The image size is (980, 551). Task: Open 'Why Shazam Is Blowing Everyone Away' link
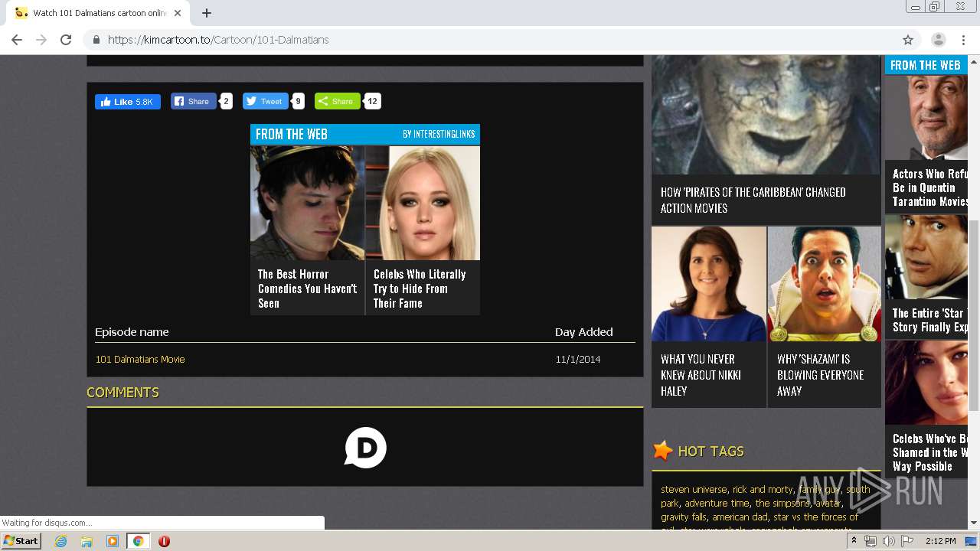pyautogui.click(x=820, y=375)
